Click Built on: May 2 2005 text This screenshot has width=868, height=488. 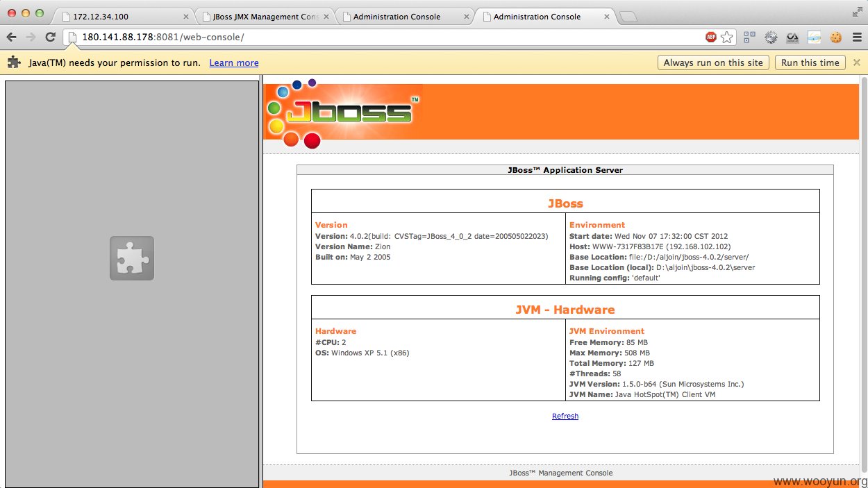click(353, 257)
